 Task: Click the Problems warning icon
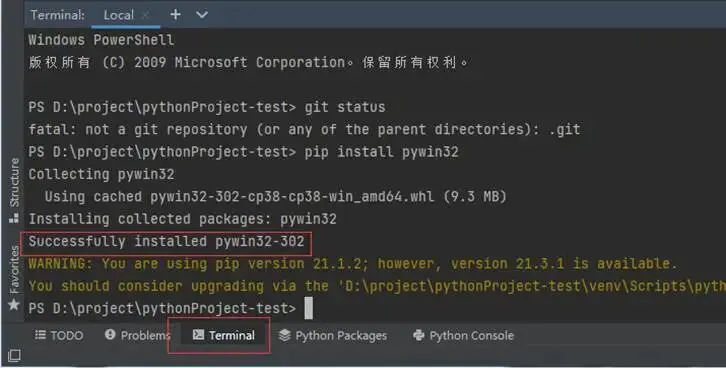pos(110,334)
